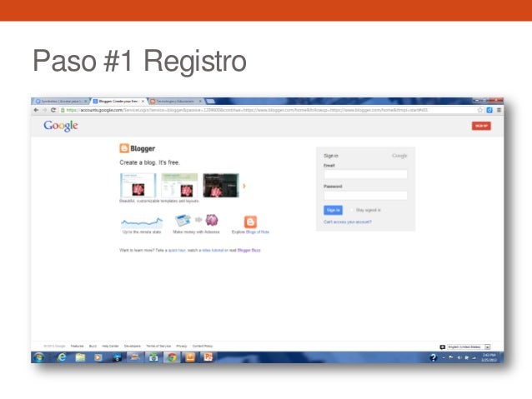
Task: Reload the page with the refresh icon
Action: (53, 110)
